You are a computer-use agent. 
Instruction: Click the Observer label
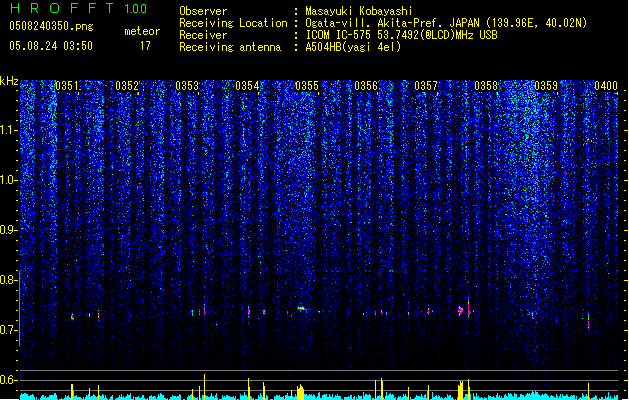coord(203,11)
